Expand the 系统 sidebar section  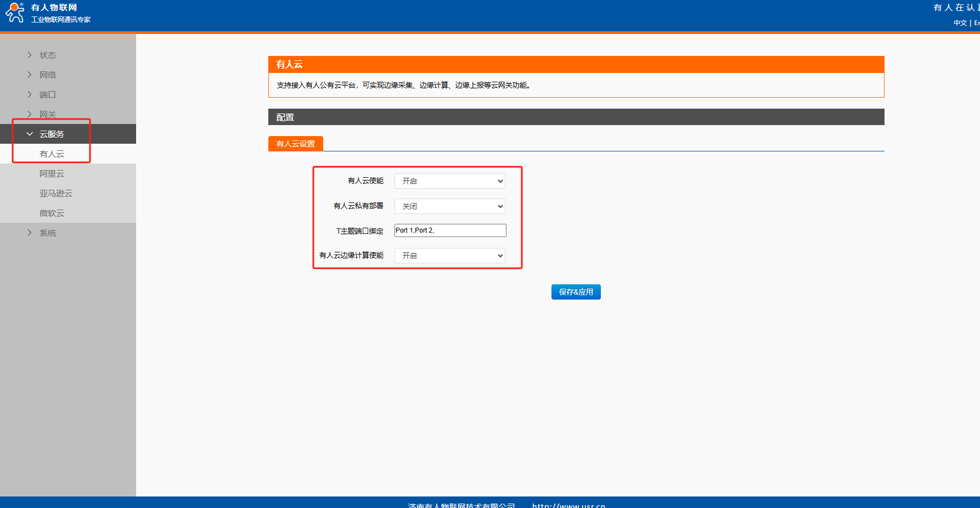47,233
